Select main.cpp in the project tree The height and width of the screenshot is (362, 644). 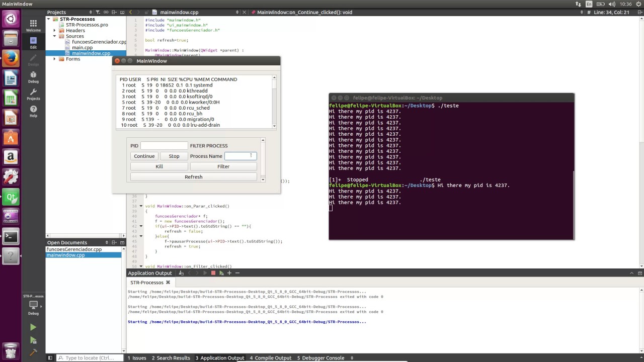click(x=82, y=48)
